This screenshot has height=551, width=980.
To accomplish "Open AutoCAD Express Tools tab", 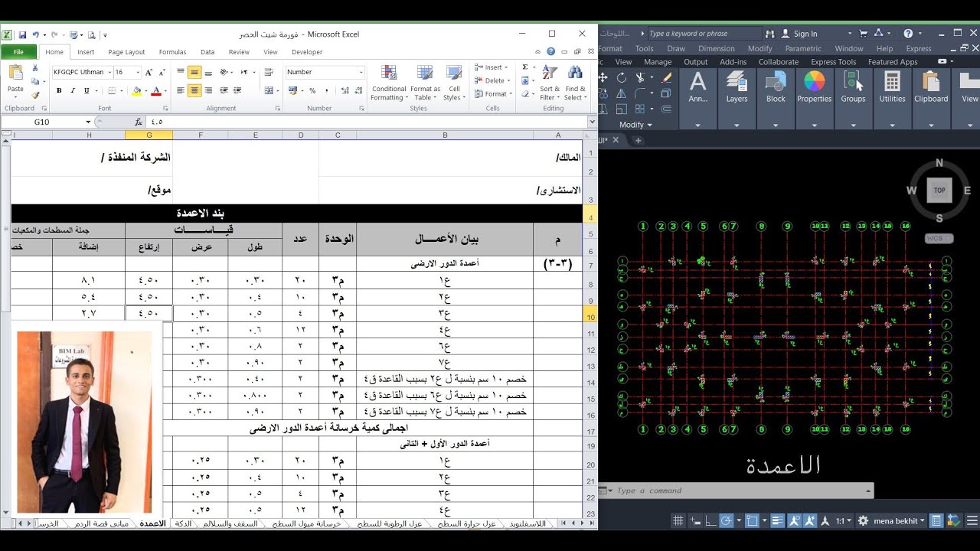I will 834,62.
